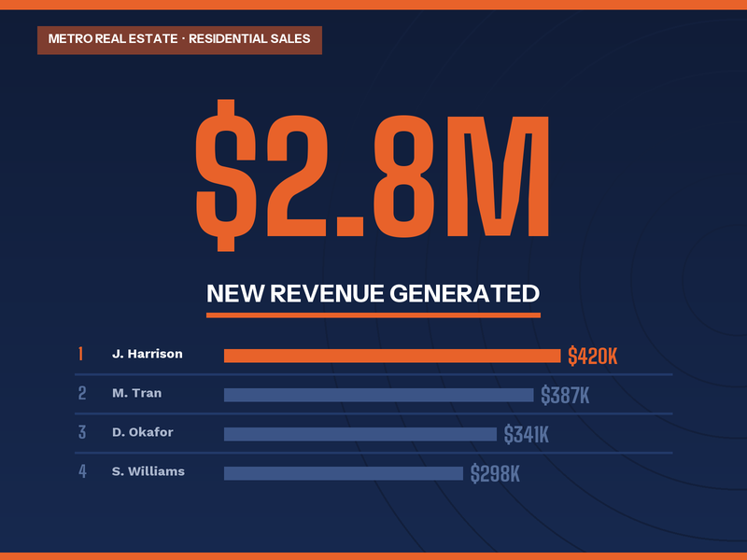Click rank number 2 beside M. Tran
Viewport: 747px width, 560px height.
[x=82, y=393]
